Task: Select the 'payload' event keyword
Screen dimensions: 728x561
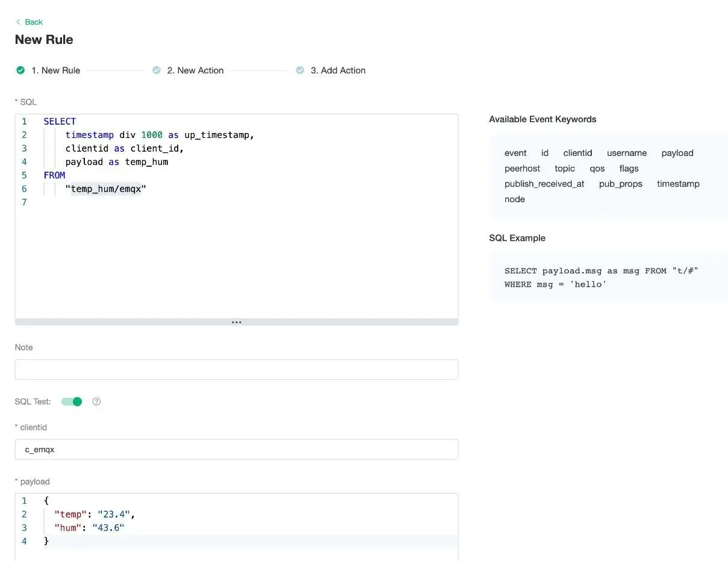Action: click(x=677, y=153)
